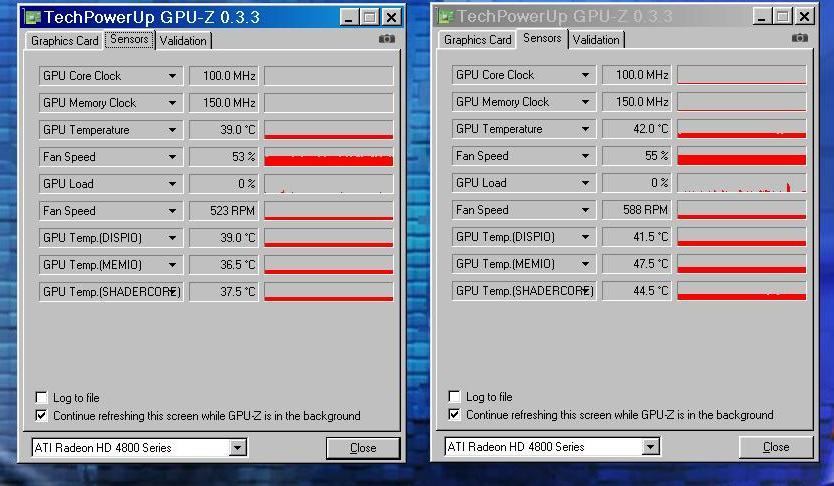This screenshot has width=834, height=486.
Task: Open GPU Temp.(DISPIO) dropdown in the left window
Action: click(172, 238)
